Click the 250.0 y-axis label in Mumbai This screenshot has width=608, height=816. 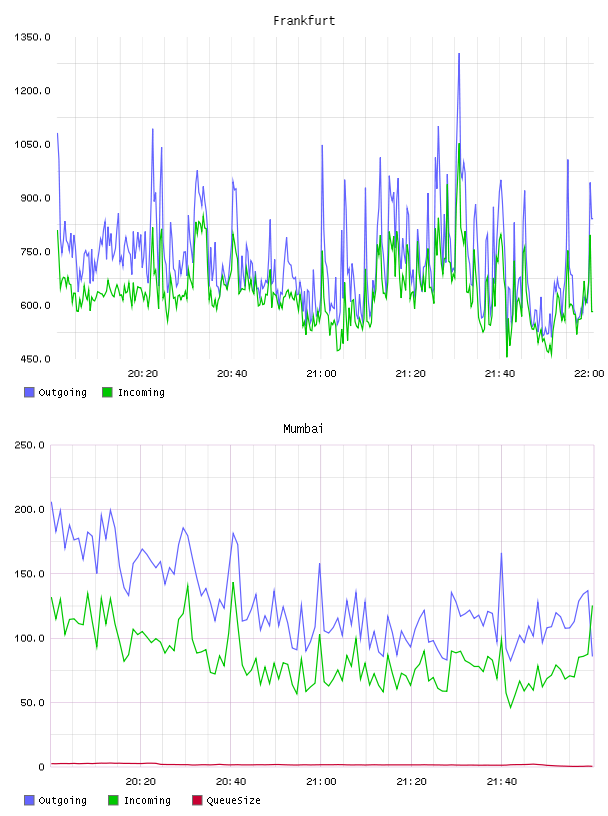[x=30, y=445]
